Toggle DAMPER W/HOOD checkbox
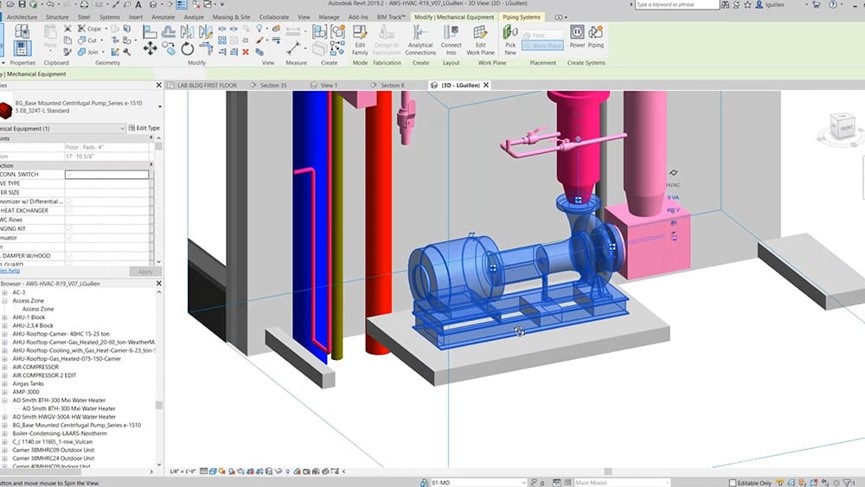This screenshot has height=487, width=865. coord(70,256)
